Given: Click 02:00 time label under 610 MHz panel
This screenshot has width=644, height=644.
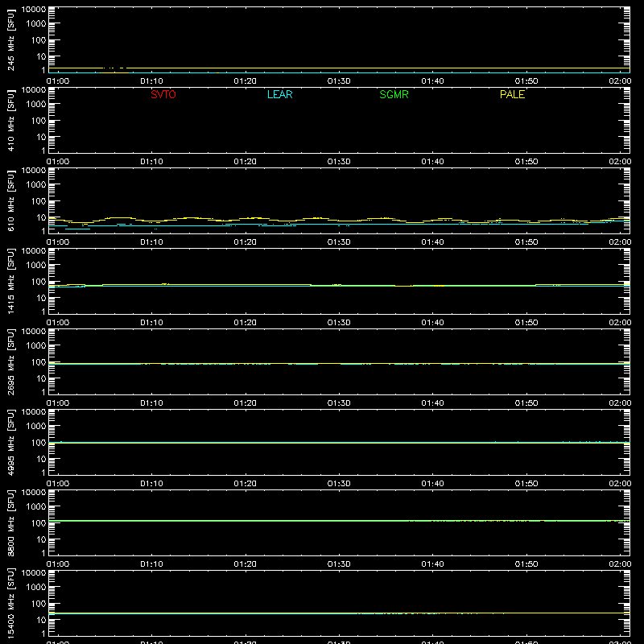Looking at the screenshot, I should click(x=620, y=242).
